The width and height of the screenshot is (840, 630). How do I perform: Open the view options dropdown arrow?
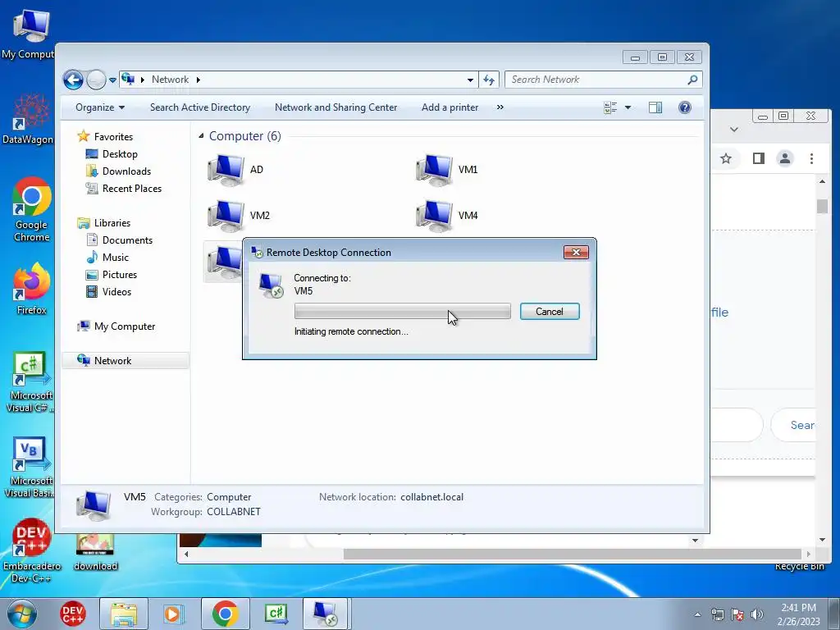628,107
